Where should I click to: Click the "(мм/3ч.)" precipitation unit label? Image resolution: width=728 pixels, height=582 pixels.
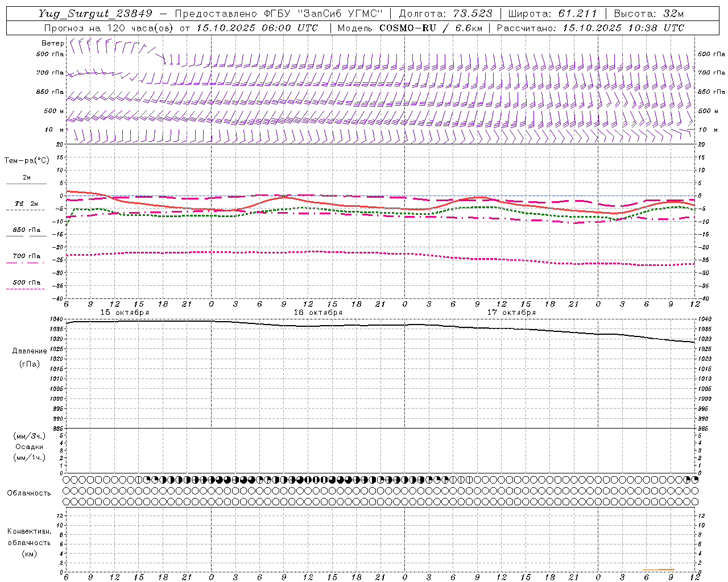[x=30, y=436]
